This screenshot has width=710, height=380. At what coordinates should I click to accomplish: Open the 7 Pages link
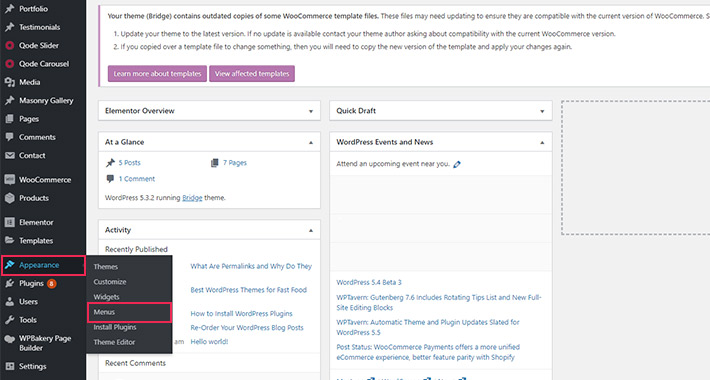coord(235,163)
